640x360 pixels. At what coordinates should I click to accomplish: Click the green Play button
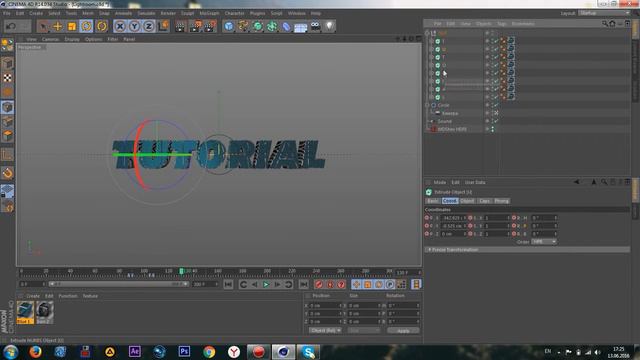point(266,284)
